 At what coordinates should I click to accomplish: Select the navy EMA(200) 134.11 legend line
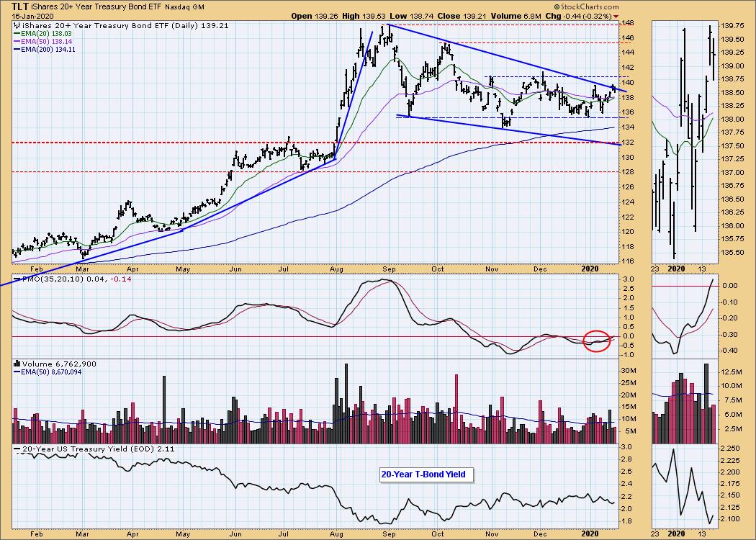[x=45, y=49]
